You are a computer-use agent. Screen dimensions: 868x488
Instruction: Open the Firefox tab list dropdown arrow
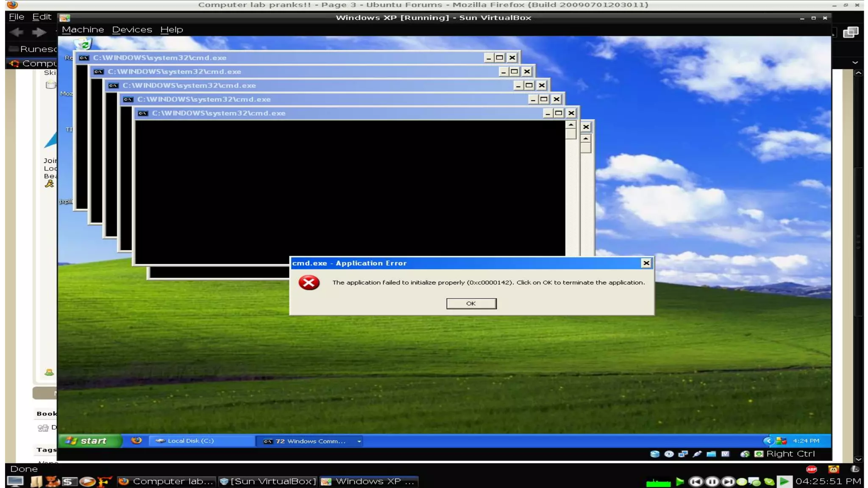[855, 63]
